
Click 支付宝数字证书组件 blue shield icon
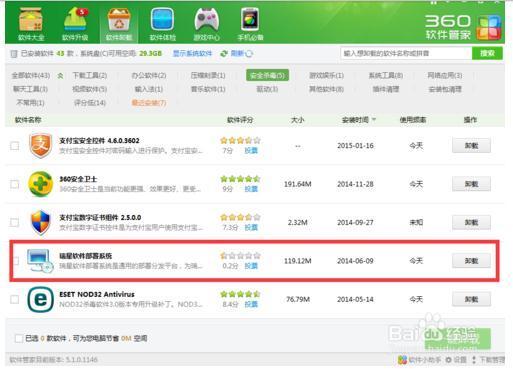click(x=40, y=222)
